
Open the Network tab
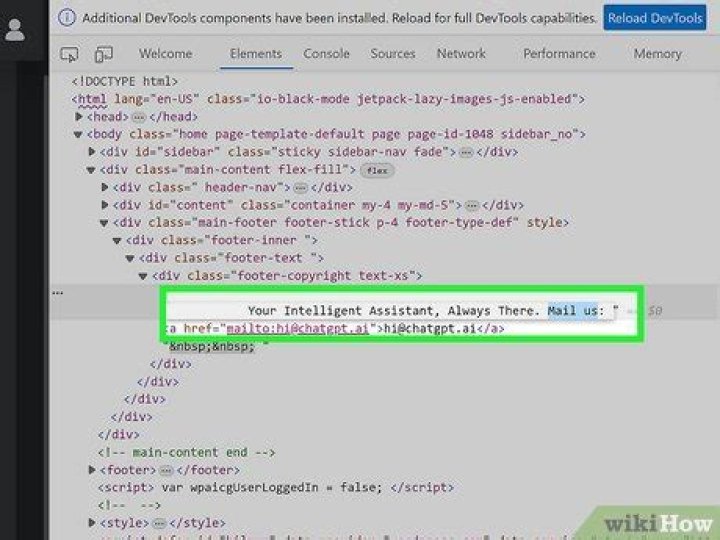[461, 54]
